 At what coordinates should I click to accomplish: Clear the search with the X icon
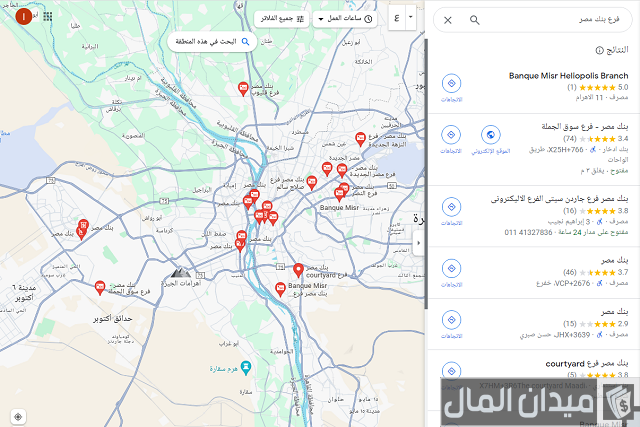tap(448, 20)
